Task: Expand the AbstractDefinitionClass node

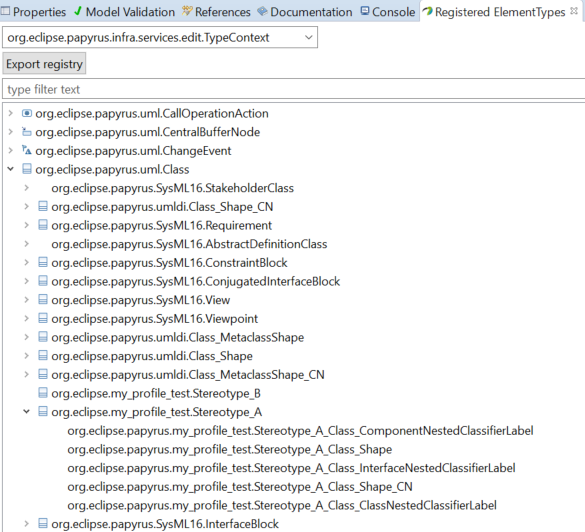Action: [x=26, y=244]
